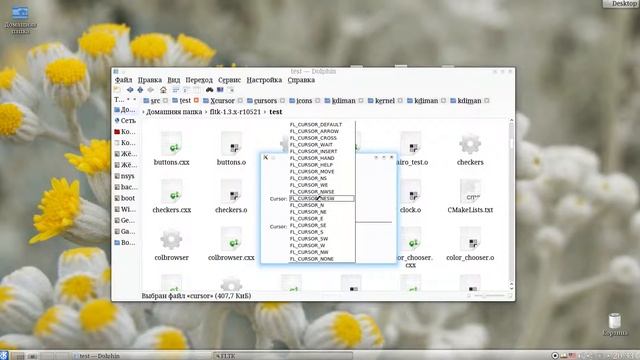Screen dimensions: 640x360
Task: Adjust the icon zoom slider in status bar
Action: [x=490, y=296]
